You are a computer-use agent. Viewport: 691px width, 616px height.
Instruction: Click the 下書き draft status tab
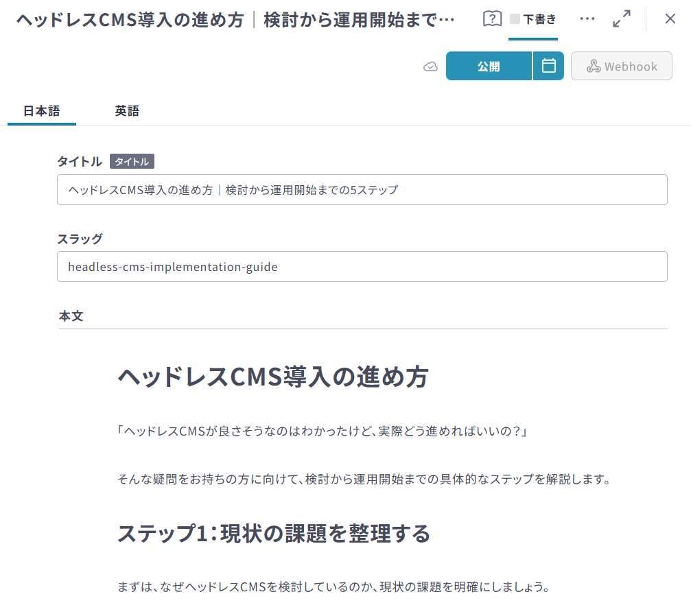pos(533,19)
